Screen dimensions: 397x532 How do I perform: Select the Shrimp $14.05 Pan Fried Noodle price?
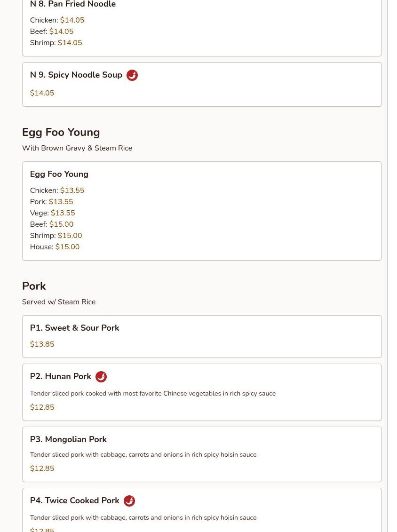coord(70,43)
